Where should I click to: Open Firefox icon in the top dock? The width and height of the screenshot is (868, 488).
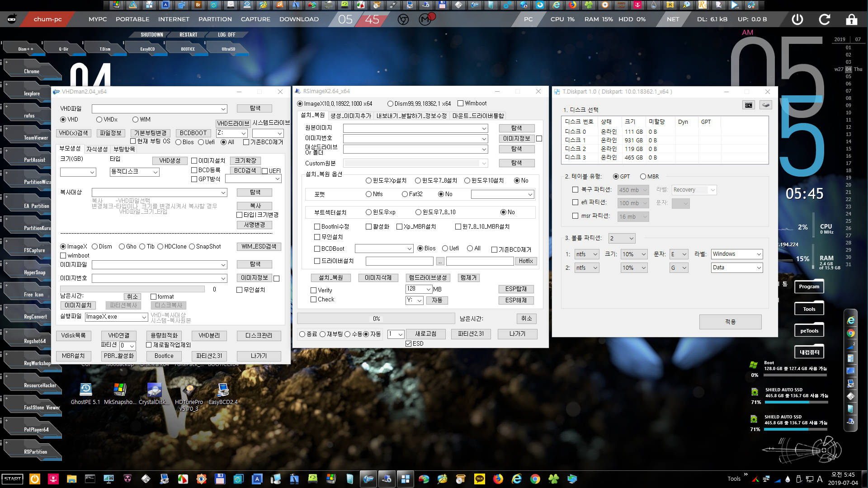[x=572, y=5]
